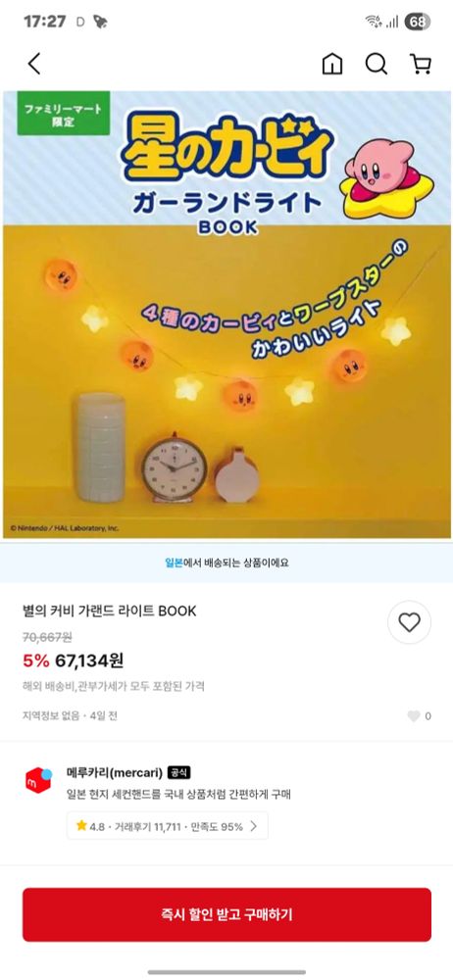Tap the 67,134원 discounted price

[89, 660]
